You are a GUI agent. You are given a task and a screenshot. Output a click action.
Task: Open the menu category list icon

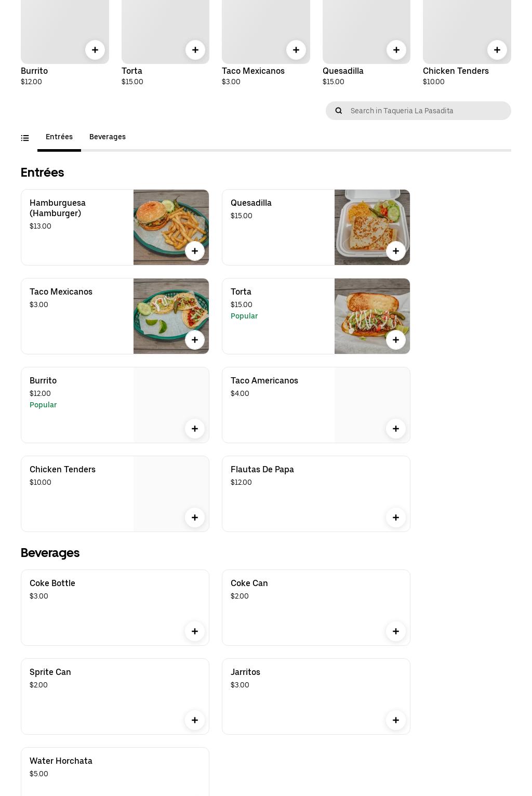(25, 138)
